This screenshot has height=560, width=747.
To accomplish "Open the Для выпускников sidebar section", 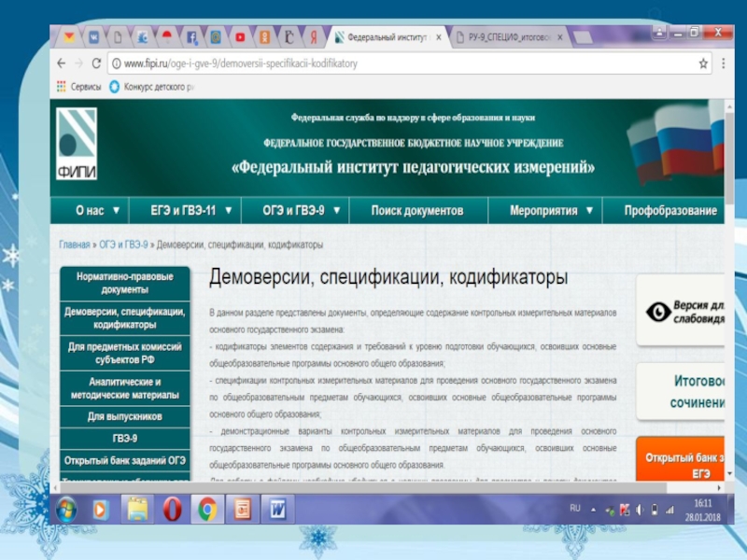I will pyautogui.click(x=124, y=416).
